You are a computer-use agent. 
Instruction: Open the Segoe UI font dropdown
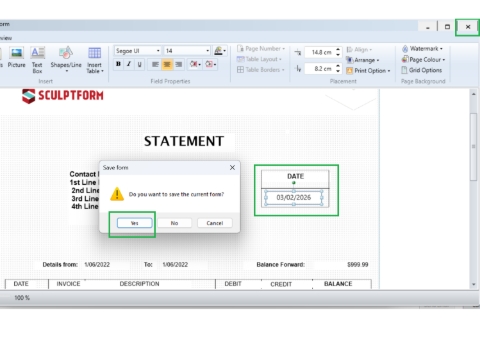click(x=158, y=51)
